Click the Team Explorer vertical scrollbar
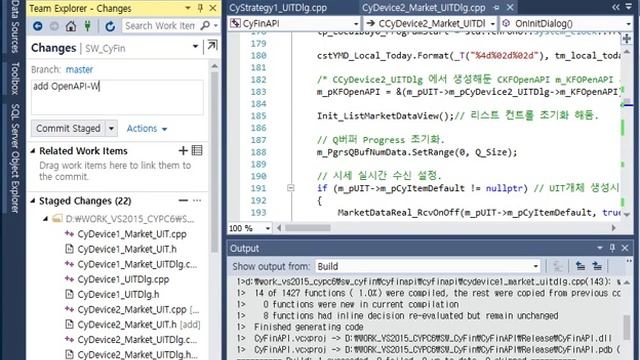 214,163
